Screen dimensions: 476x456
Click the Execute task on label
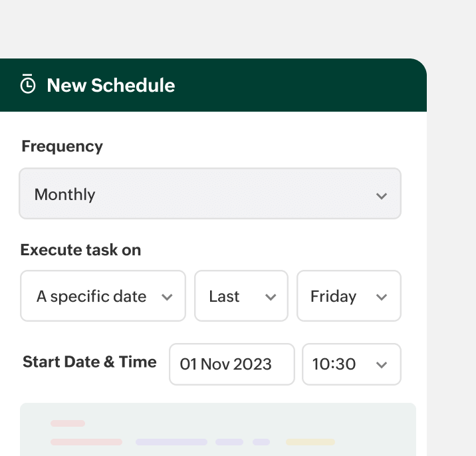point(80,250)
